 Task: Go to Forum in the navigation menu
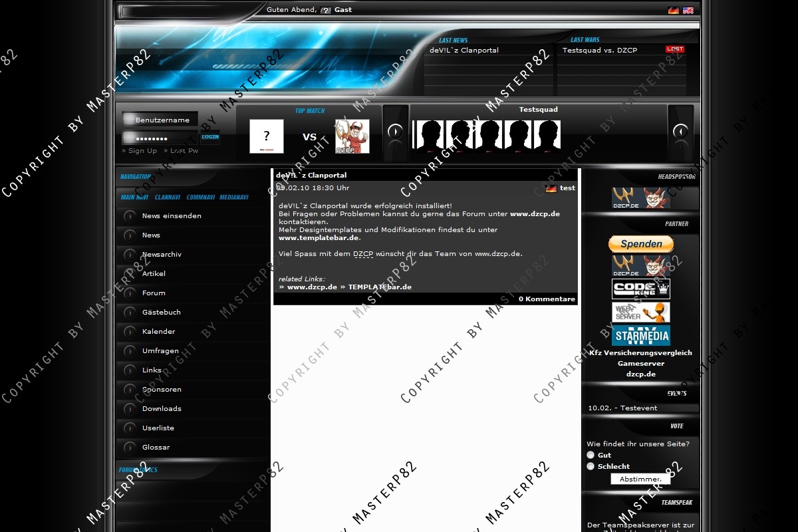[x=154, y=293]
